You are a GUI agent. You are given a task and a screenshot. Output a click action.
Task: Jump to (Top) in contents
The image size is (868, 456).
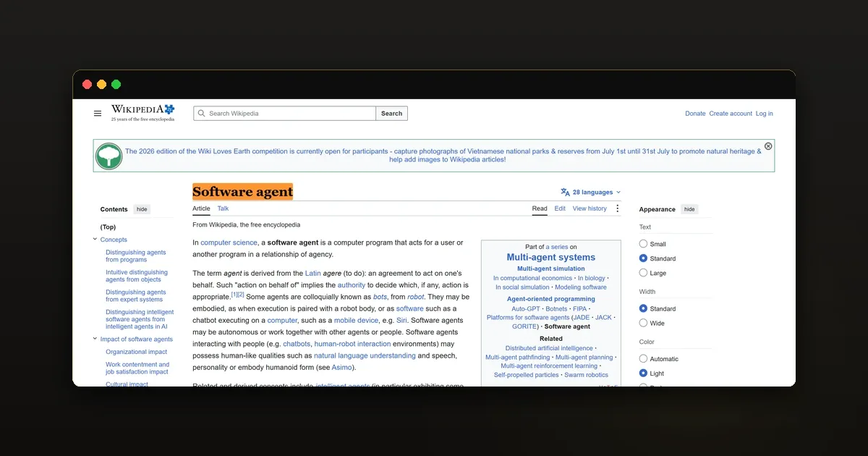click(x=108, y=227)
